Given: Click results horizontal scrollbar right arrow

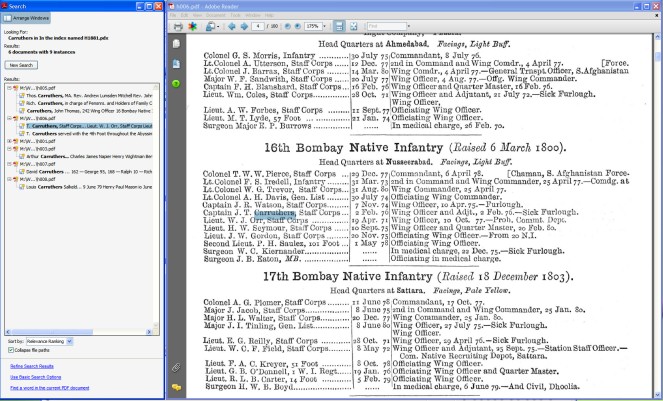Looking at the screenshot, I should click(x=148, y=332).
